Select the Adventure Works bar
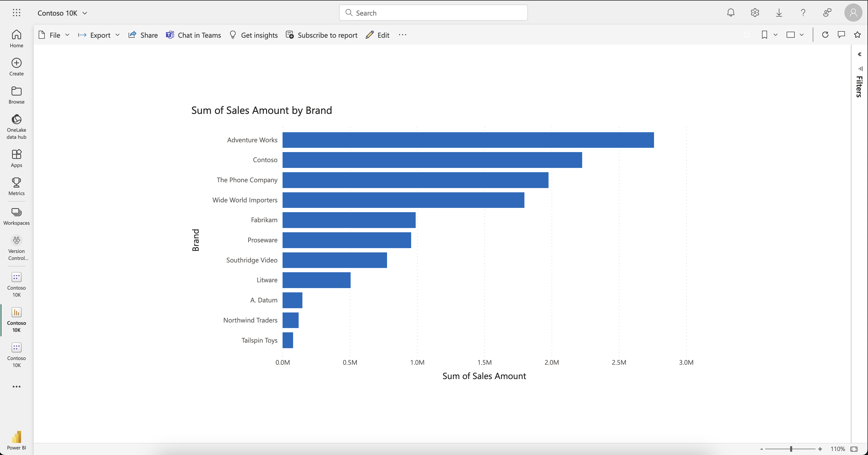This screenshot has height=455, width=868. [468, 140]
